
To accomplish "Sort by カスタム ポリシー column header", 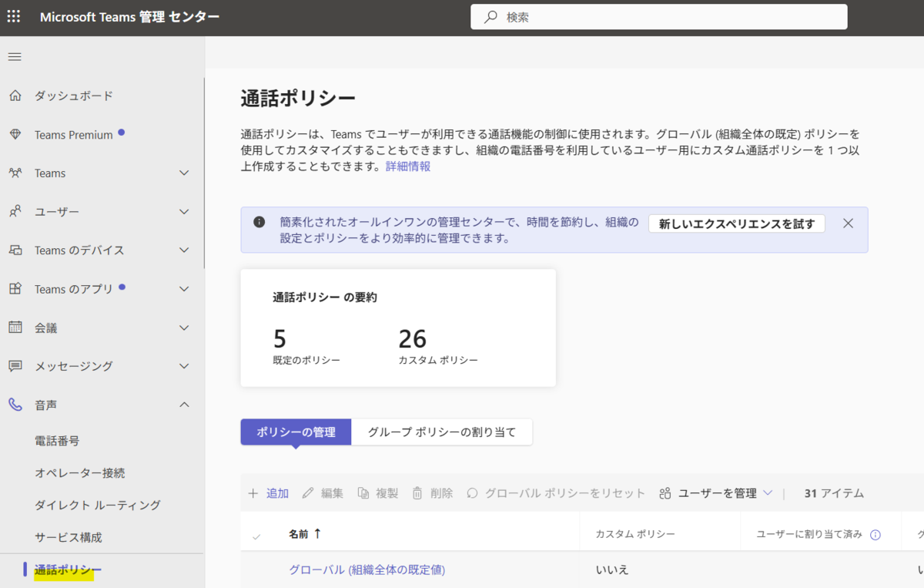I will (x=635, y=534).
